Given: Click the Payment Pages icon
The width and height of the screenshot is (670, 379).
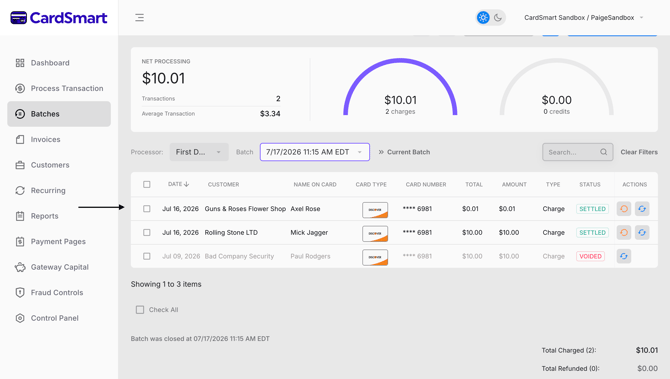Looking at the screenshot, I should [x=20, y=241].
